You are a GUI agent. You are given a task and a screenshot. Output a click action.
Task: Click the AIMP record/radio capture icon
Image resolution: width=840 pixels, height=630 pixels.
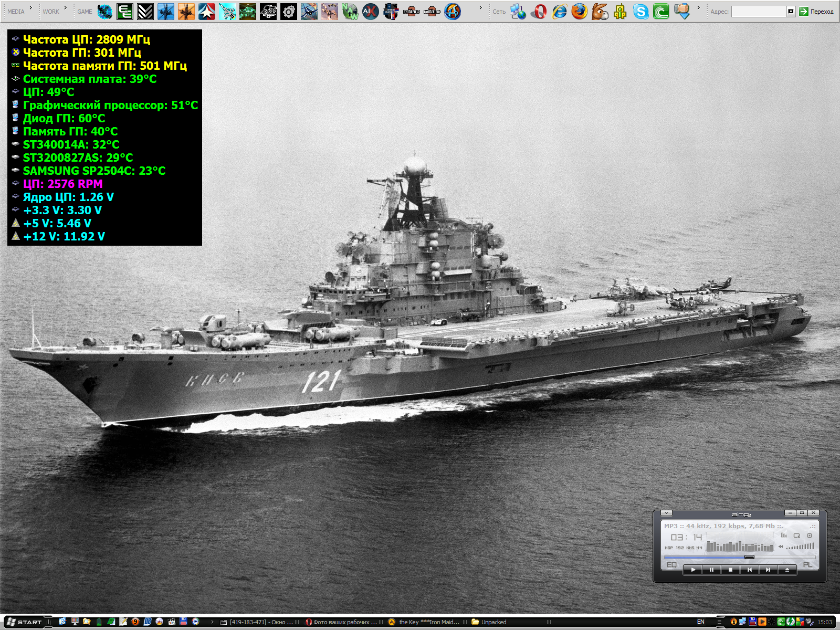(810, 535)
